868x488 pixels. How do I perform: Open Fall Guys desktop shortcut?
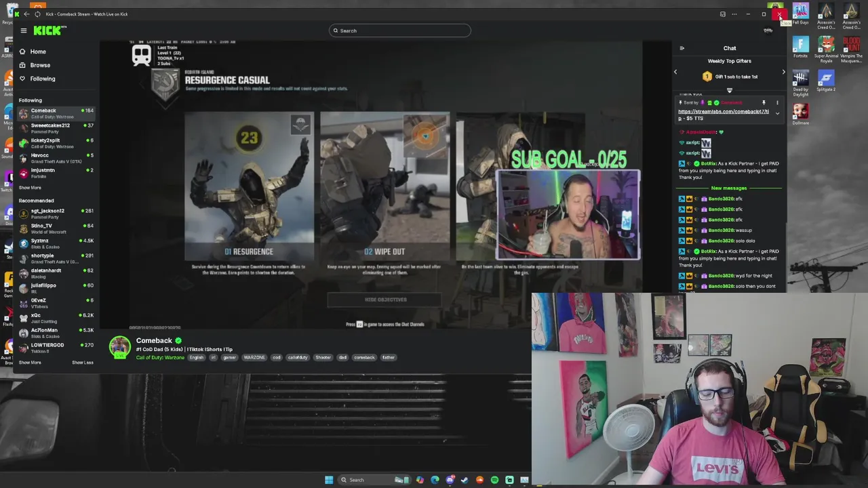tap(801, 15)
